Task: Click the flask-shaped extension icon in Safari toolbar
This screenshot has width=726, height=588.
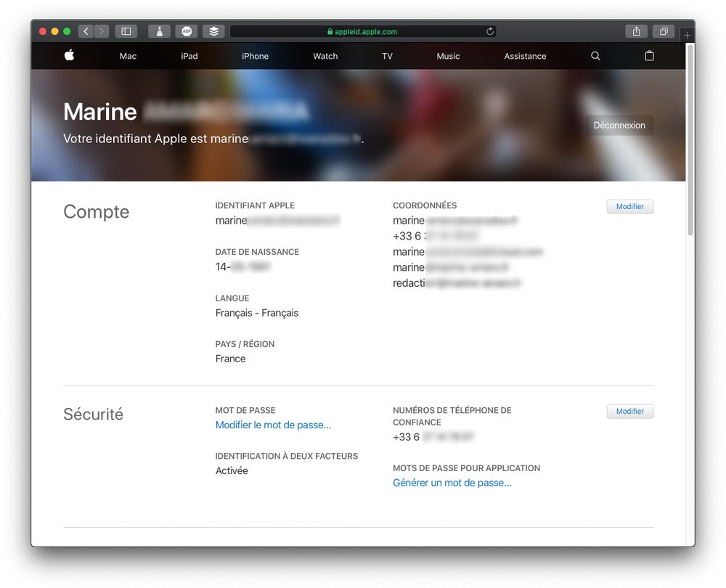Action: [x=159, y=31]
